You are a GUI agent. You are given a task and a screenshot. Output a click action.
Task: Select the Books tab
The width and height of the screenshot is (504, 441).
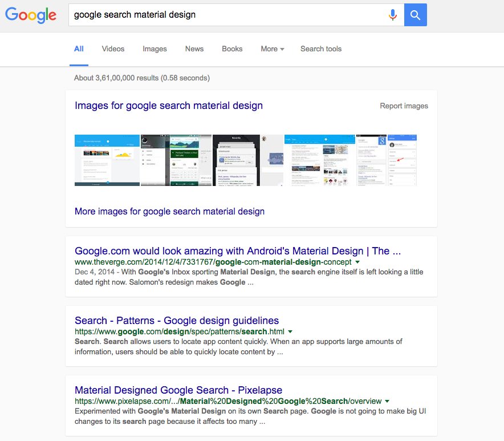[232, 49]
